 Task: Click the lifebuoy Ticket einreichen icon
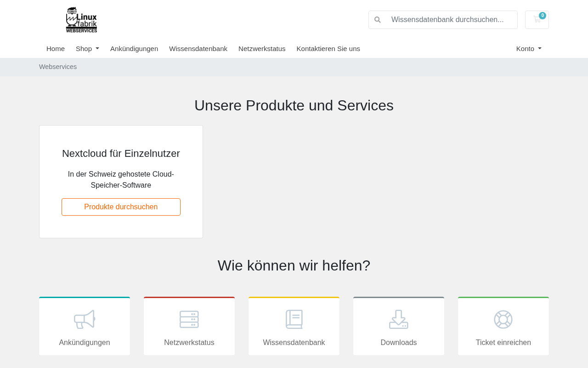pyautogui.click(x=503, y=319)
